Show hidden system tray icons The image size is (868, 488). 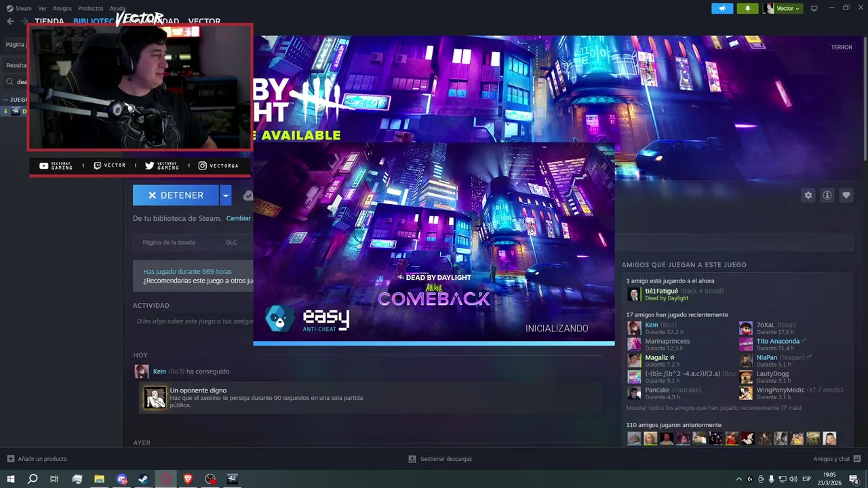click(738, 479)
